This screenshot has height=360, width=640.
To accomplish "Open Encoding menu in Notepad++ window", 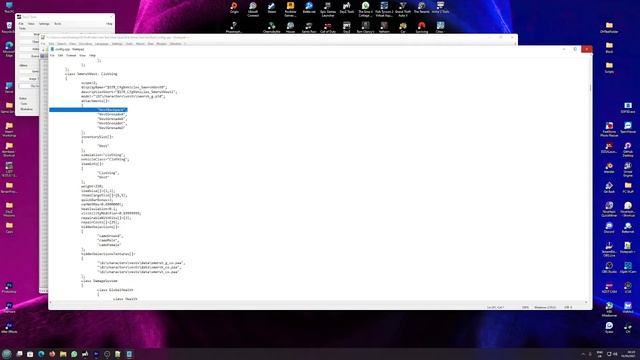I will coord(85,44).
